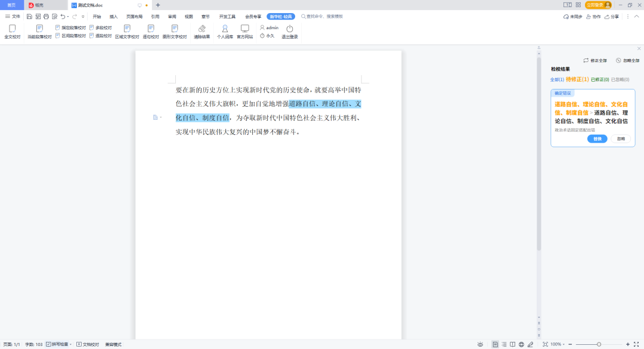The image size is (644, 349).
Task: Select 指定段落校对 specified paragraph proofreading
Action: click(70, 27)
